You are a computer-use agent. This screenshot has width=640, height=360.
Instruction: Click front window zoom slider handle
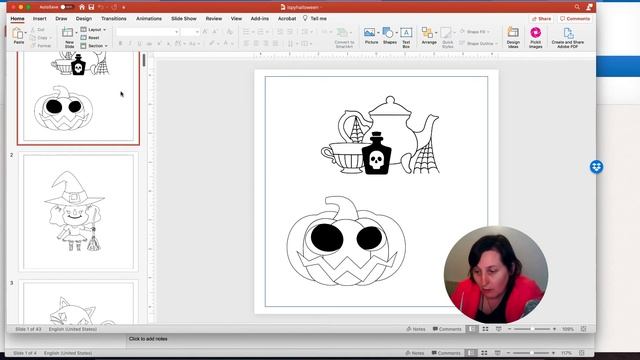pos(532,329)
